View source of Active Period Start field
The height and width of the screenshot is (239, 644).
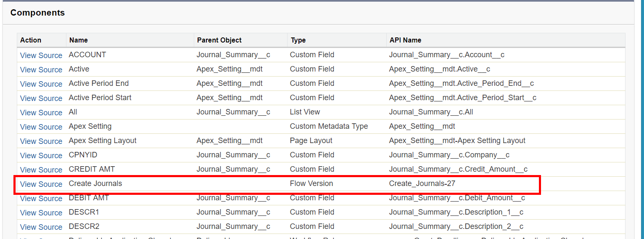coord(41,98)
